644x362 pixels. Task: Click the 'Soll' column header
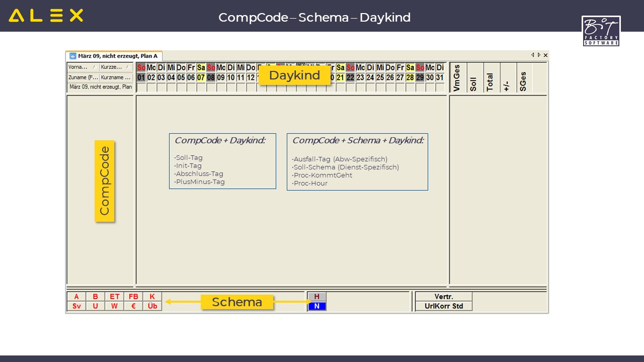[473, 78]
